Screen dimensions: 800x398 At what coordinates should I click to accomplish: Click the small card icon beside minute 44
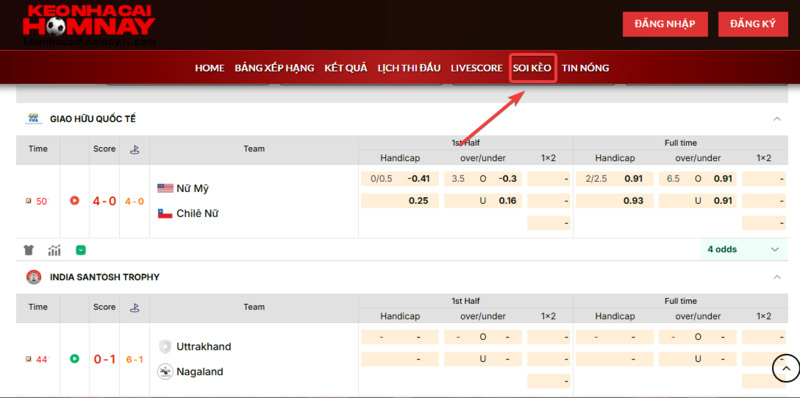tap(29, 359)
